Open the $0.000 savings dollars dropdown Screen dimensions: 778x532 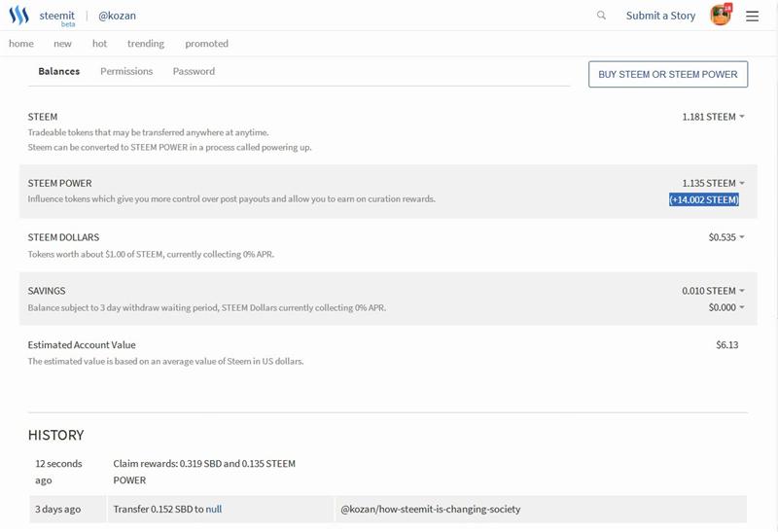point(726,307)
